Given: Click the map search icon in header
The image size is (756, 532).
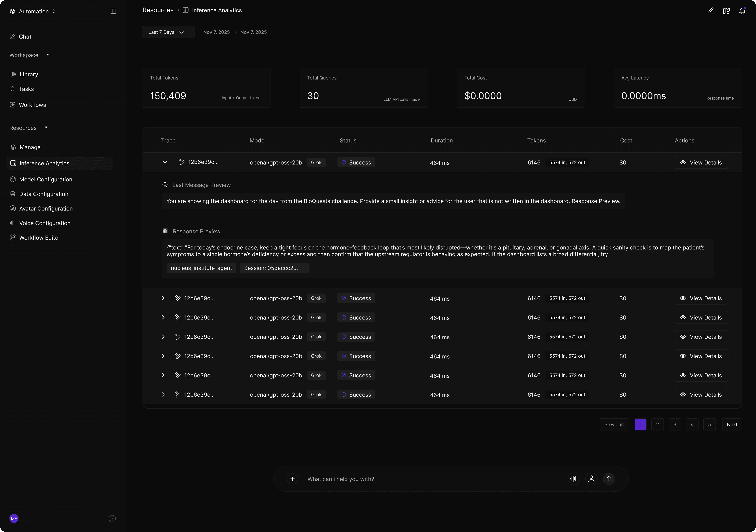Looking at the screenshot, I should tap(726, 11).
